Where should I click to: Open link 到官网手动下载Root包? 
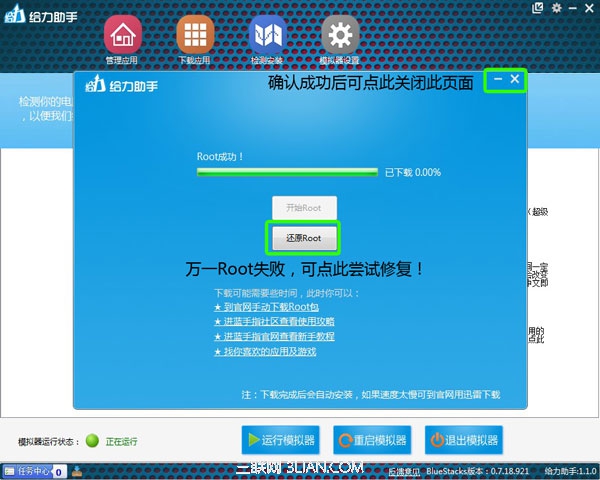pyautogui.click(x=267, y=307)
